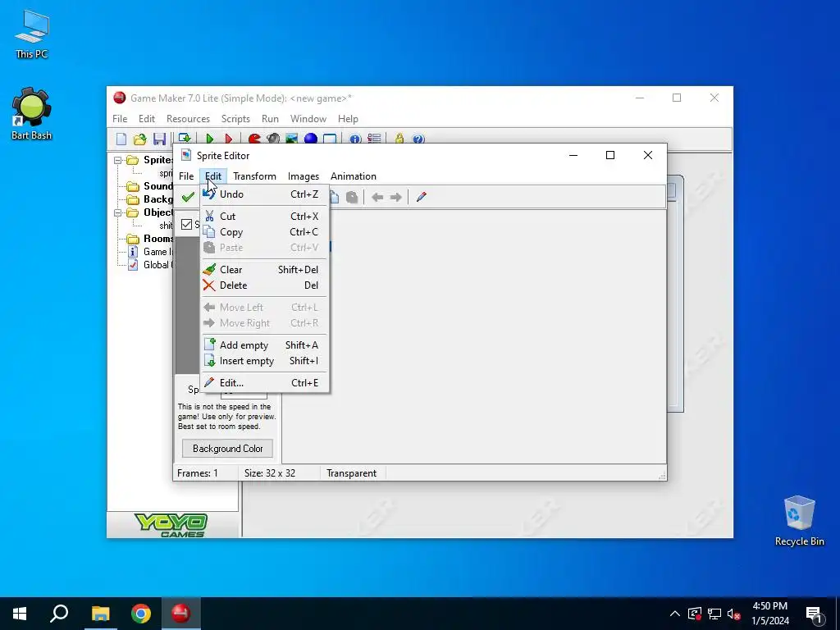
Task: Open the Game Maker Help menu
Action: (348, 119)
